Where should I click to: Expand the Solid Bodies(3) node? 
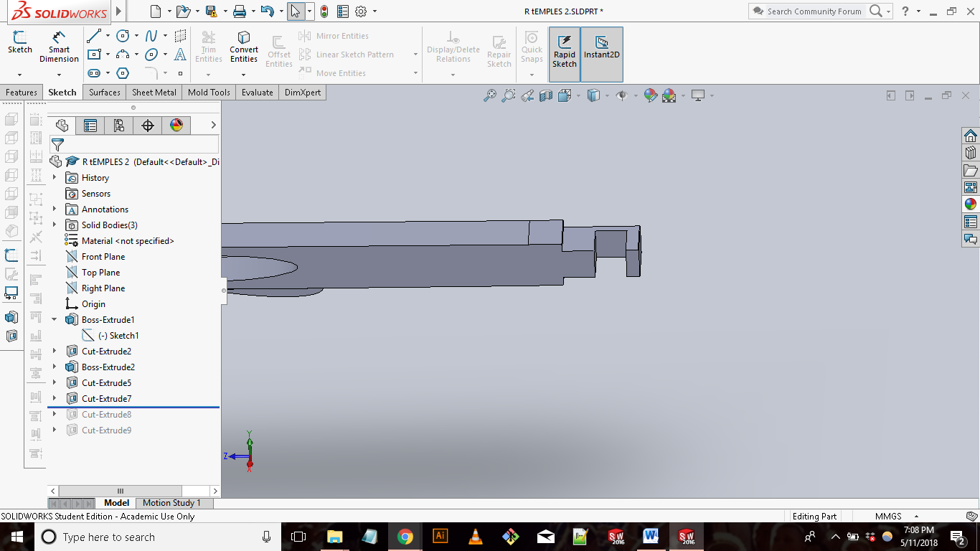55,225
